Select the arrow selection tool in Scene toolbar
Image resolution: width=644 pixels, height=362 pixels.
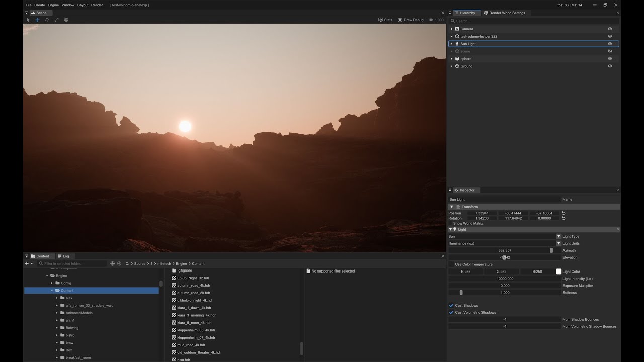coord(28,20)
